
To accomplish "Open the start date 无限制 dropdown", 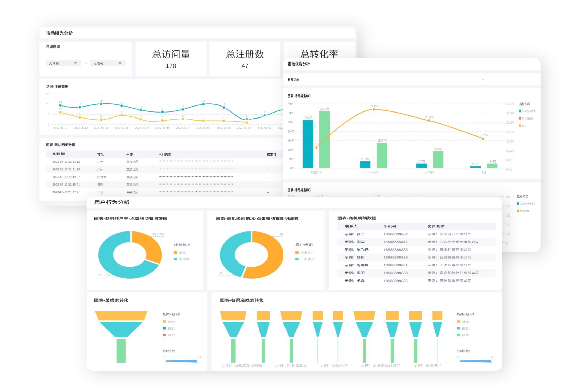I will (63, 63).
